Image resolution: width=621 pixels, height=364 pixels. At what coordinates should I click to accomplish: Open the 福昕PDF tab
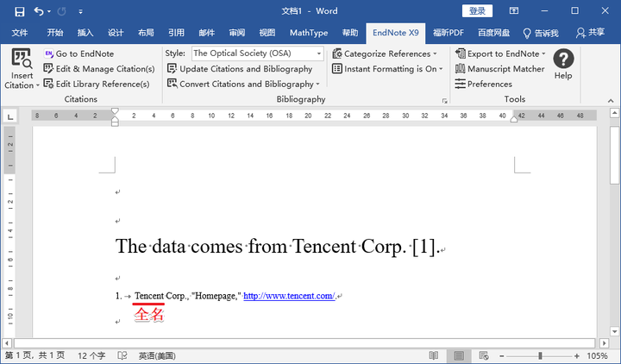448,33
